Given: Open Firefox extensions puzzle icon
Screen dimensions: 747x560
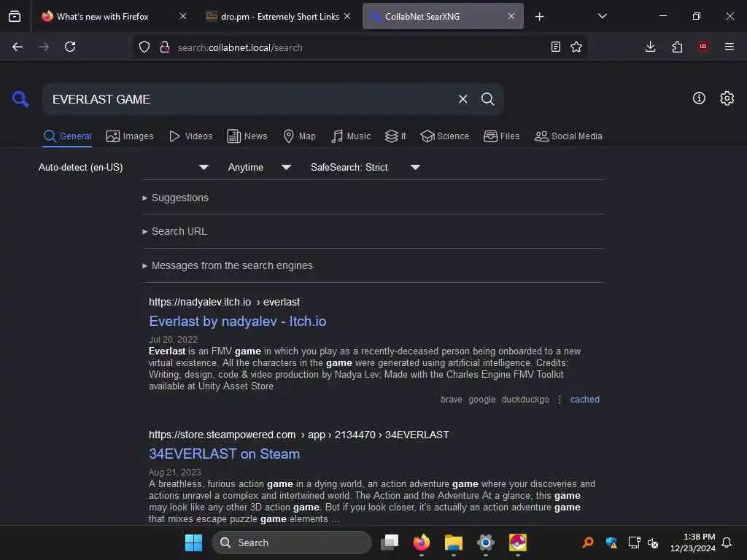Looking at the screenshot, I should [x=677, y=47].
